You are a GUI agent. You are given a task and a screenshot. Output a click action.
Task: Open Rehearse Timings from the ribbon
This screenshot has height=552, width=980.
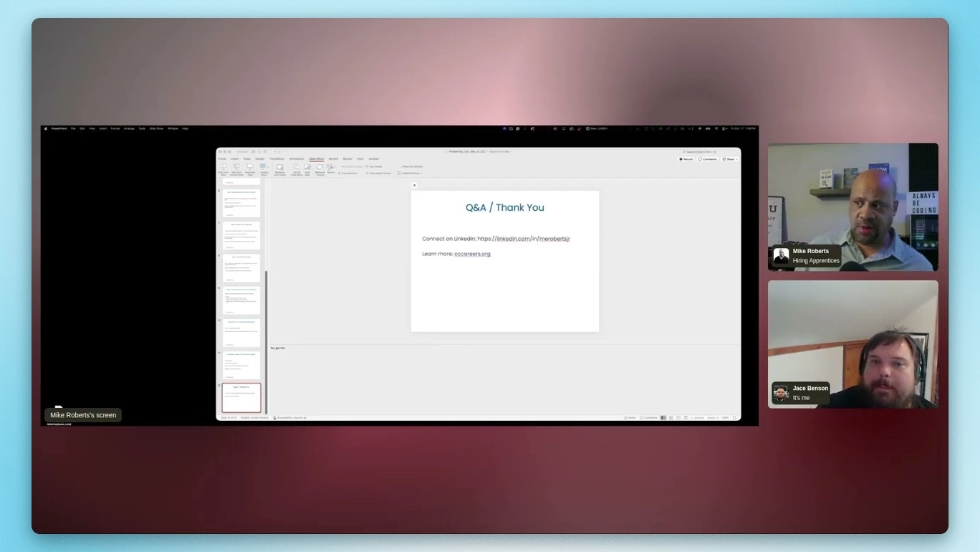point(320,168)
